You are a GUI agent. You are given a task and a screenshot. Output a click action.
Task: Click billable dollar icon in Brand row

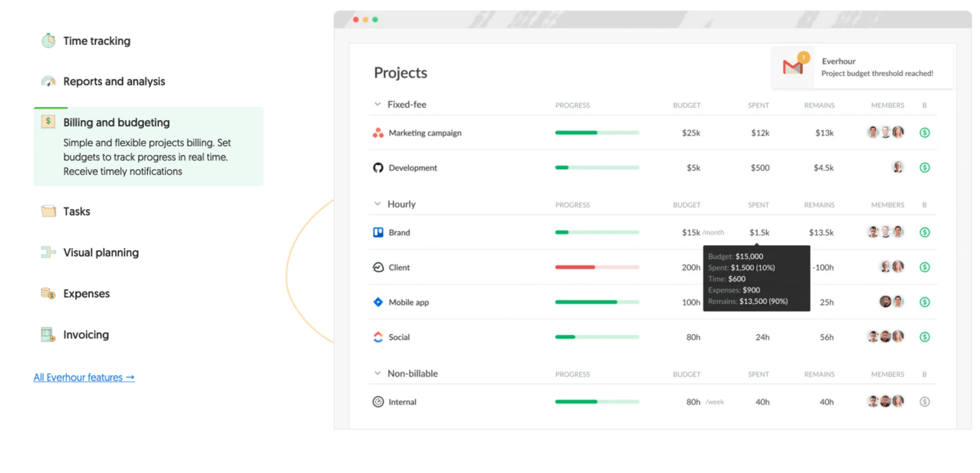[x=924, y=233]
